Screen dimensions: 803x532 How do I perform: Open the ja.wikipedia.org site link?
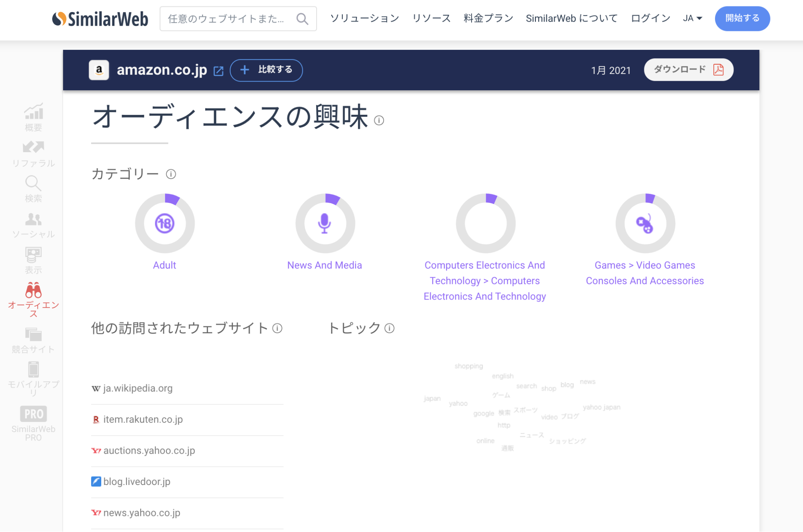137,388
